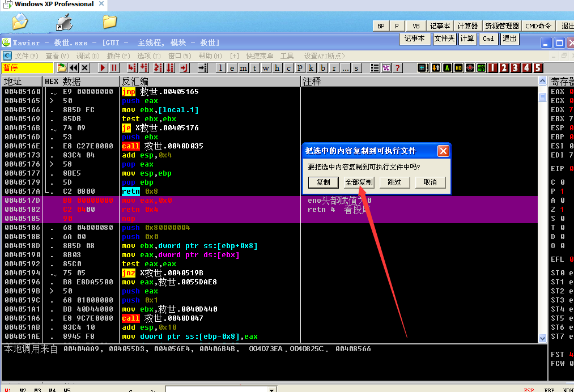Open CPU window with 'c' button
This screenshot has width=574, height=392.
288,68
